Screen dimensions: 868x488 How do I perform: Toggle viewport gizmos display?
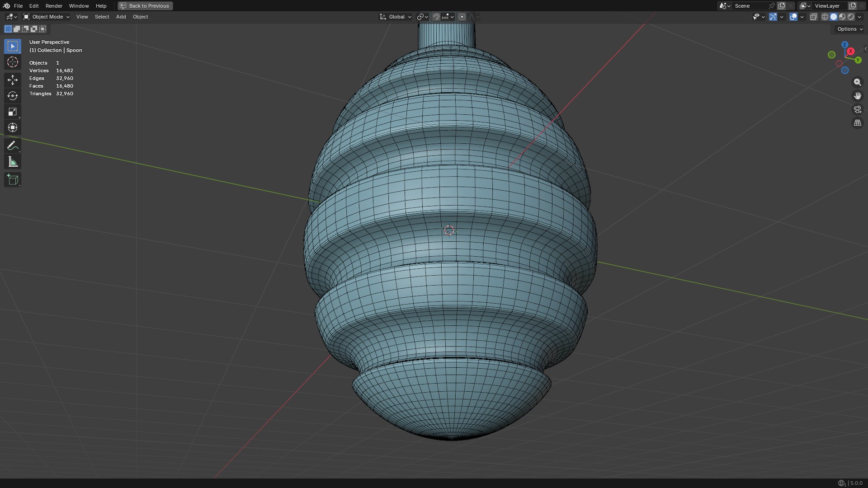point(773,17)
